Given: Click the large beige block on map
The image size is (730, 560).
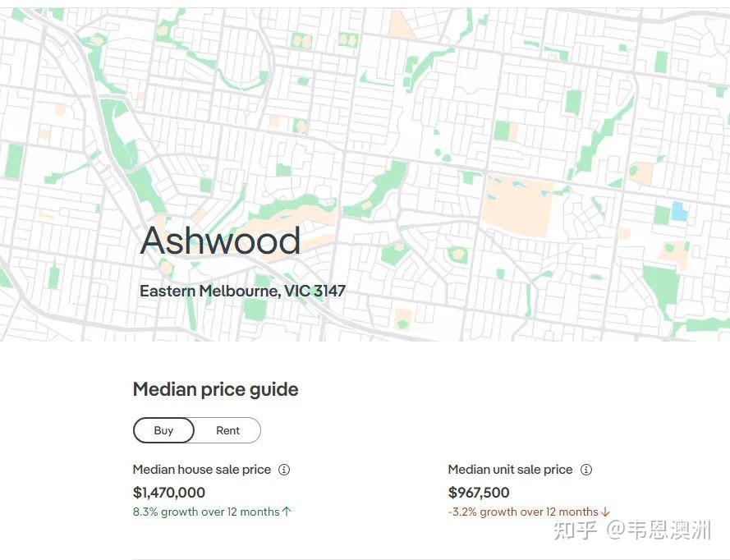Looking at the screenshot, I should tap(517, 206).
